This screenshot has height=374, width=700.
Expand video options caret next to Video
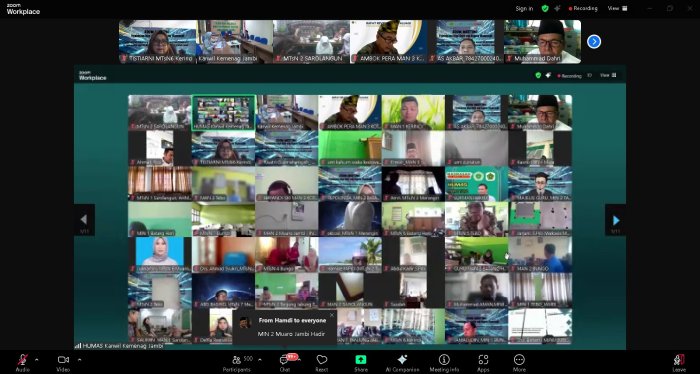point(79,359)
